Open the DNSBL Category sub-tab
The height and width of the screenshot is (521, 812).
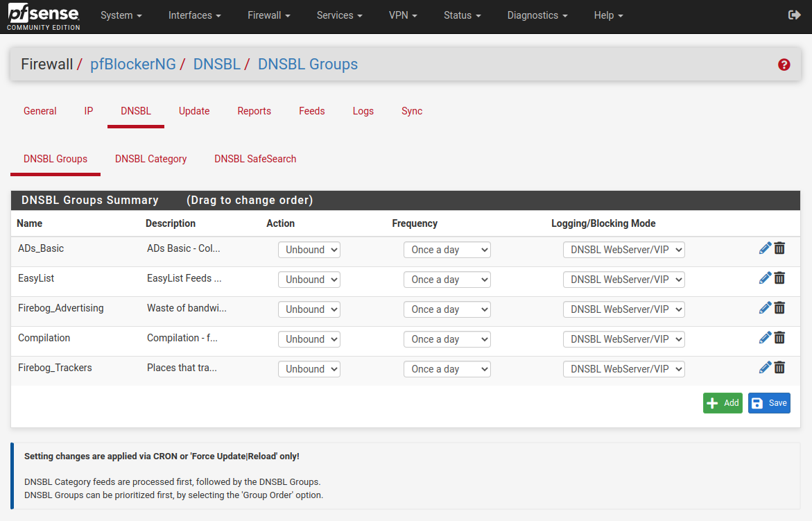(x=150, y=159)
